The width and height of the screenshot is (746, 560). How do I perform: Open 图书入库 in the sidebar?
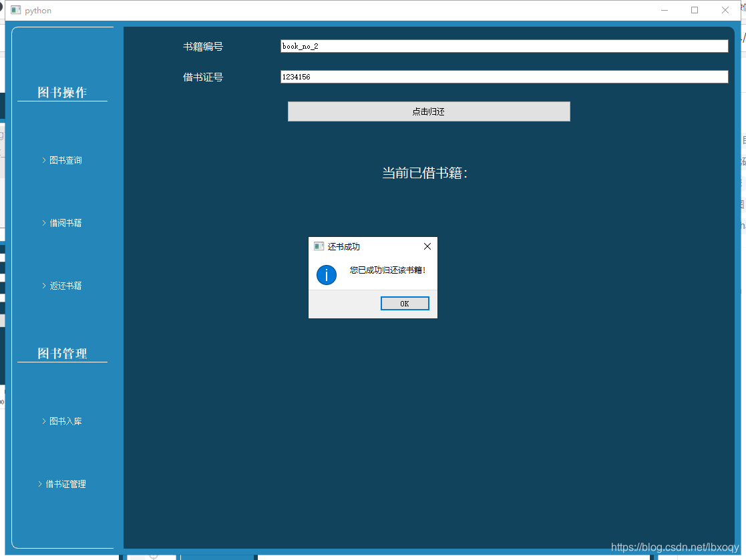coord(62,421)
